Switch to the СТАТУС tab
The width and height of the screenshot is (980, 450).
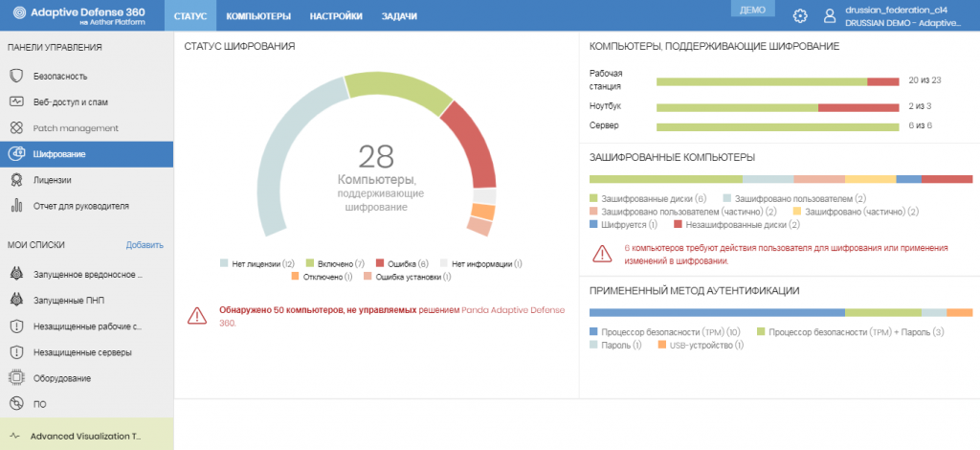190,16
